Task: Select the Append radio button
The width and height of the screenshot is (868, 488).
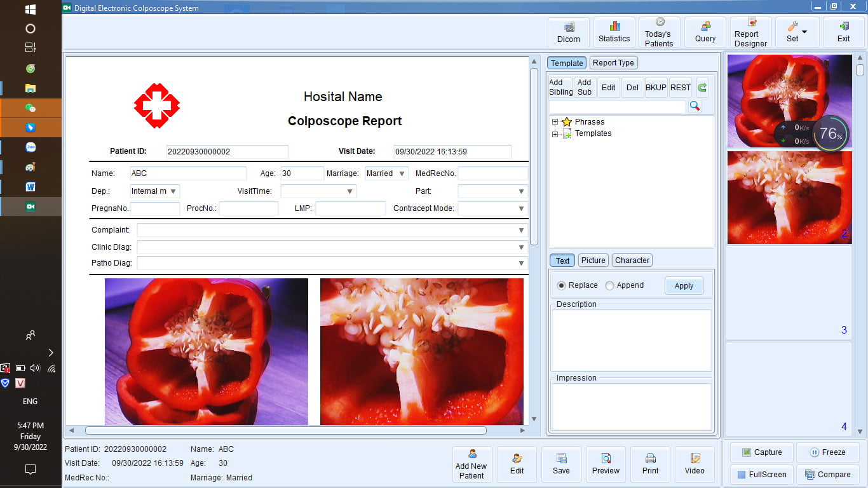Action: click(610, 286)
